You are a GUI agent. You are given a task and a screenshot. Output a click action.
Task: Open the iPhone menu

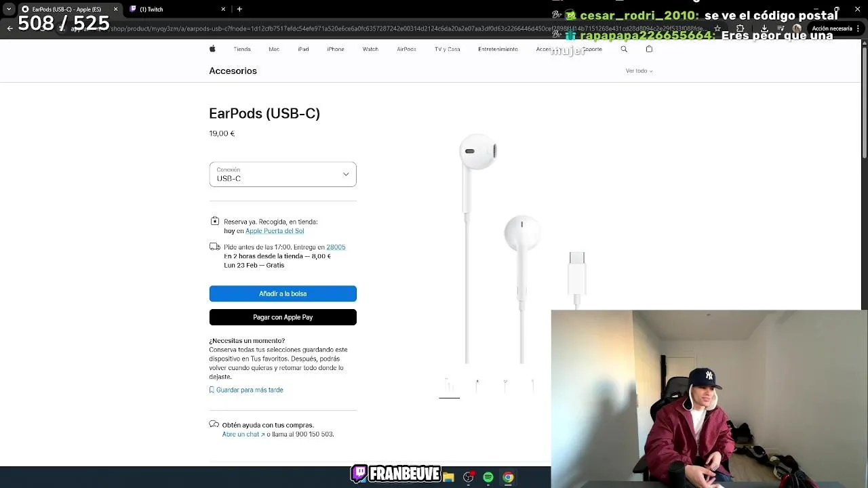[336, 49]
